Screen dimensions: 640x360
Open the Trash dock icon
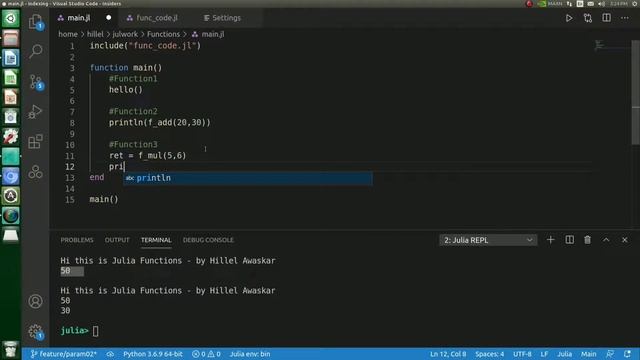point(11,349)
